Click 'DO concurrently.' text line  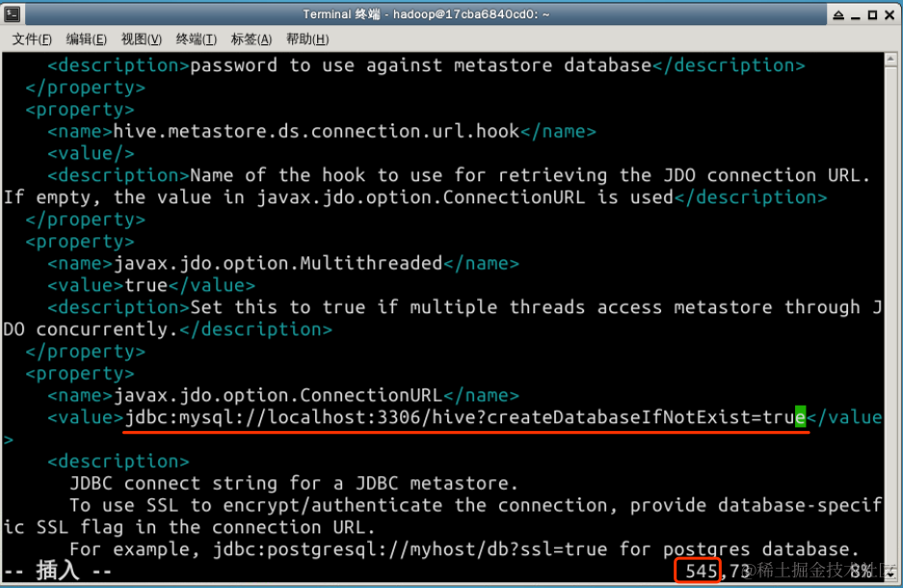coord(91,330)
